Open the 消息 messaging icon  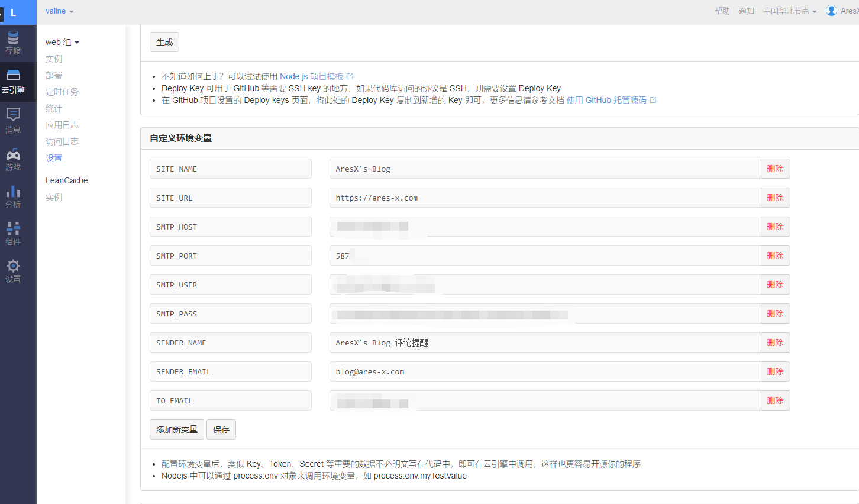coord(13,114)
